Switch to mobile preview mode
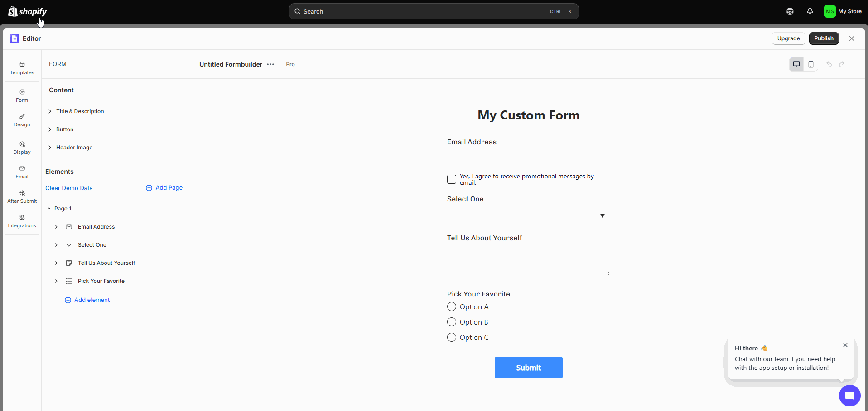 point(811,64)
